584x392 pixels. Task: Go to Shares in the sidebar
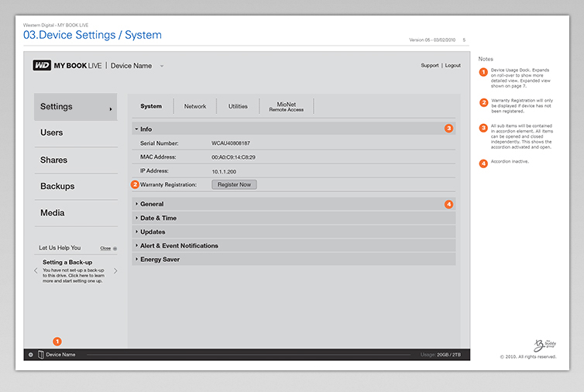pos(76,160)
